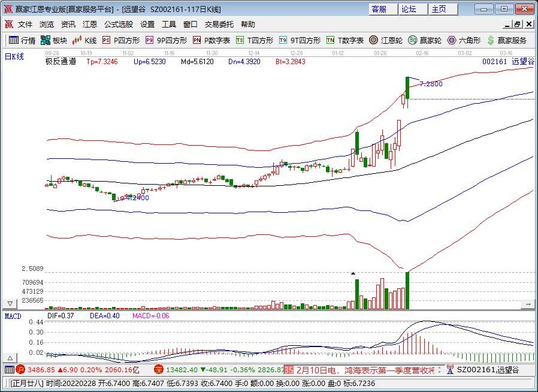Open the 资讯 menu
The width and height of the screenshot is (538, 392).
(68, 25)
